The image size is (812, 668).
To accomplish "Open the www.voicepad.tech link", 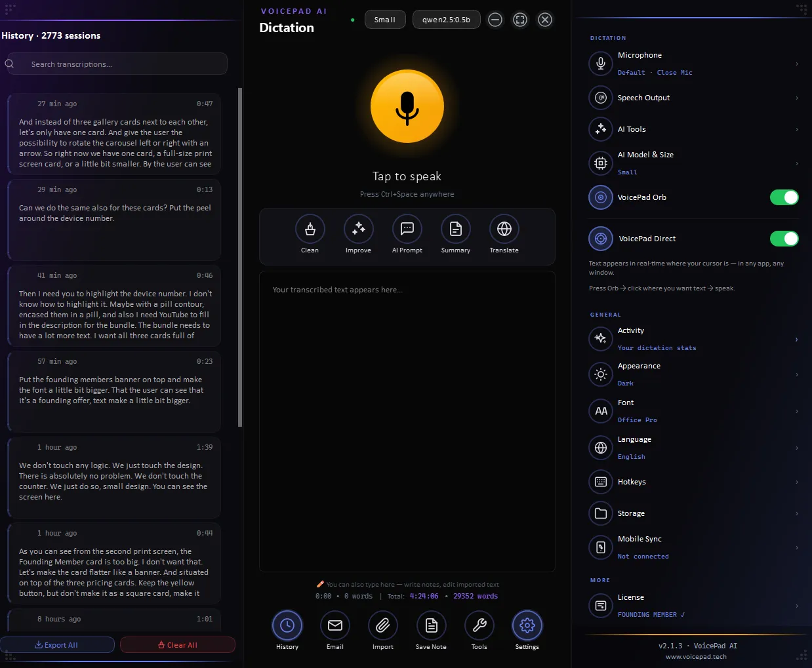I will (696, 656).
